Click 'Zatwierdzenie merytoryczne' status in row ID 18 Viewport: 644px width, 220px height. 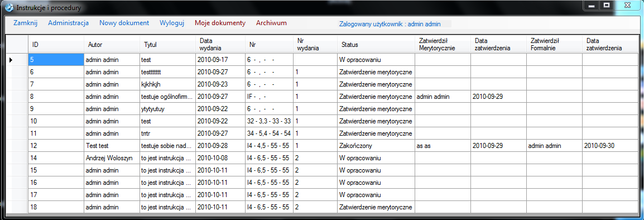pyautogui.click(x=376, y=207)
